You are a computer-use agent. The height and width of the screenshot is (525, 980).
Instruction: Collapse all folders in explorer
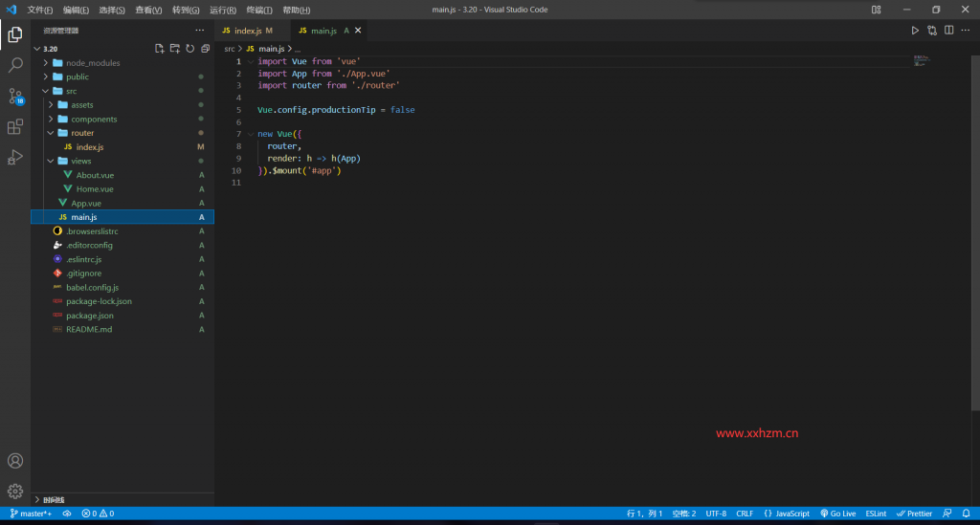pyautogui.click(x=205, y=48)
